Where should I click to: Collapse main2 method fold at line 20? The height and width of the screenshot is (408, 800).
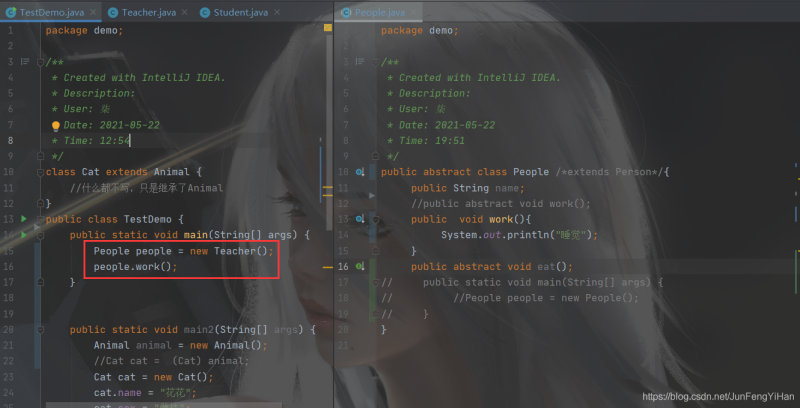click(40, 329)
